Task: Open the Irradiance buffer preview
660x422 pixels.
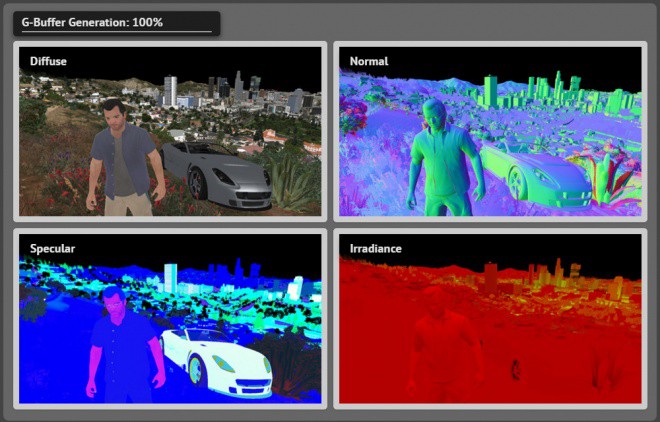Action: pos(490,318)
